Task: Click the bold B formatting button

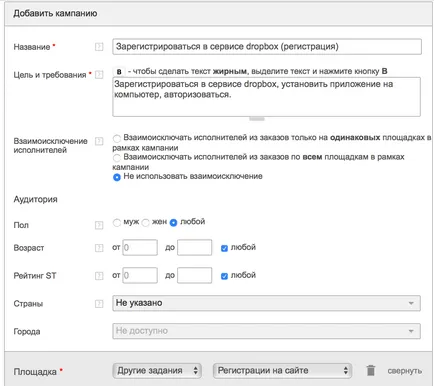Action: tap(119, 71)
